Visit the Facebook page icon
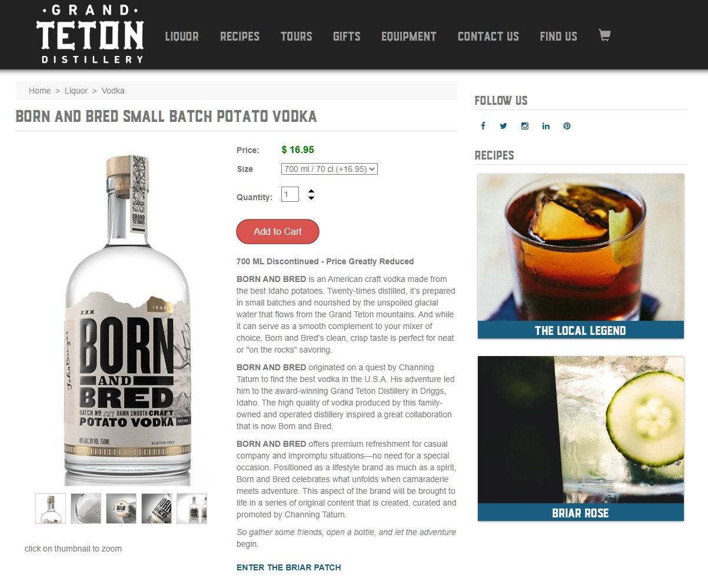This screenshot has height=588, width=708. (x=483, y=126)
